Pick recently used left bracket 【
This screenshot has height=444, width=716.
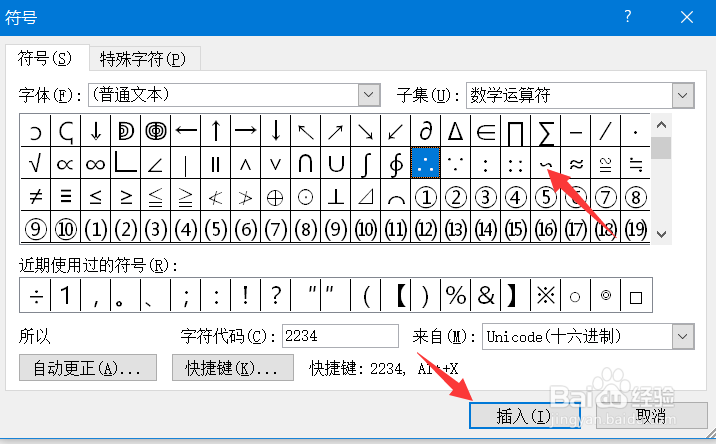point(395,295)
